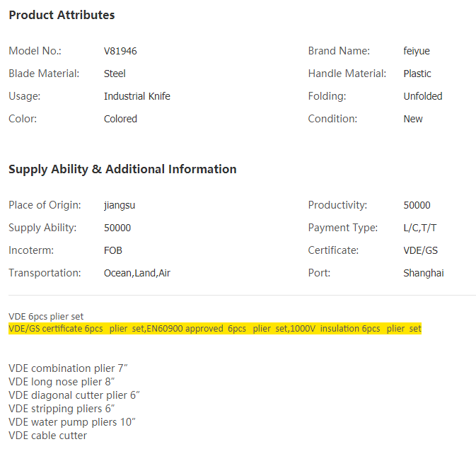
Task: Click the Usage value Industrial Knife
Action: (x=137, y=96)
